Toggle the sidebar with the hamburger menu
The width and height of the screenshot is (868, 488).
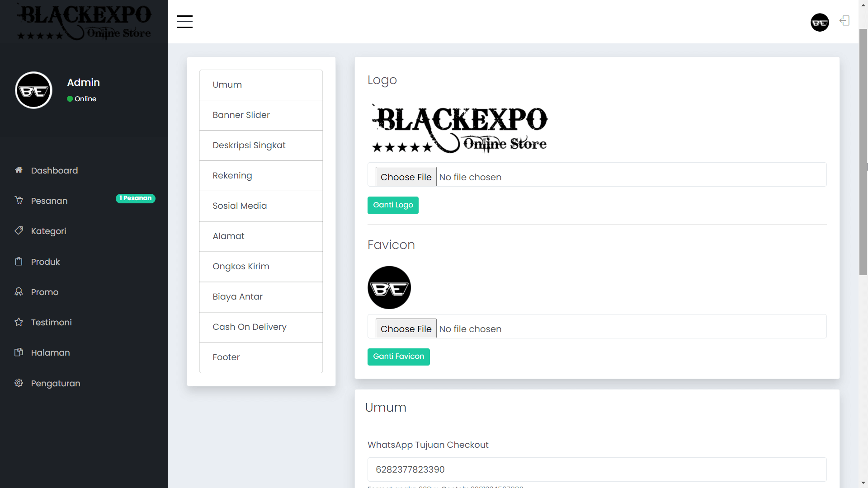click(184, 21)
